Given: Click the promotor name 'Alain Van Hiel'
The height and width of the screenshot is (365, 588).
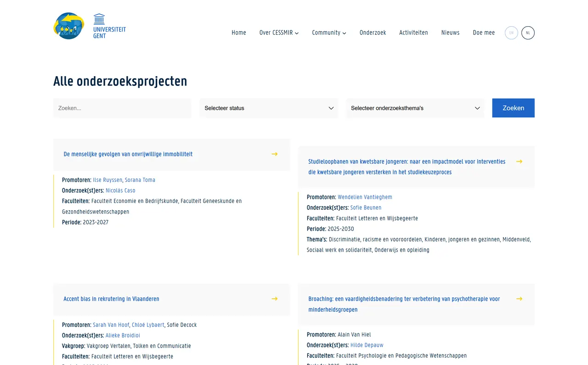Looking at the screenshot, I should point(354,335).
